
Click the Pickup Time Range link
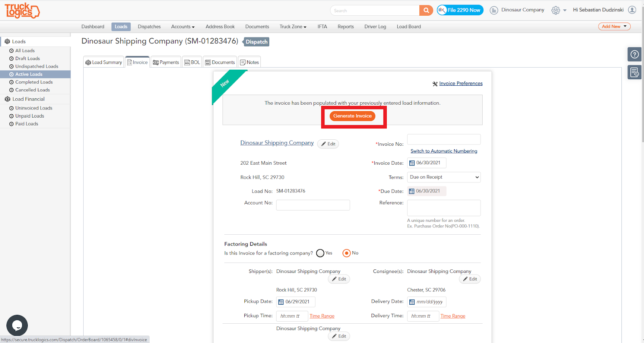coord(322,316)
